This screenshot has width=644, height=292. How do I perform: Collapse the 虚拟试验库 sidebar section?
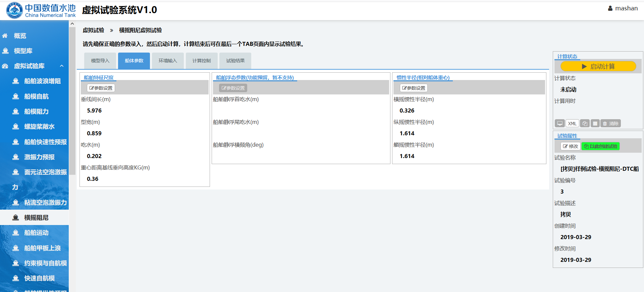pos(62,66)
